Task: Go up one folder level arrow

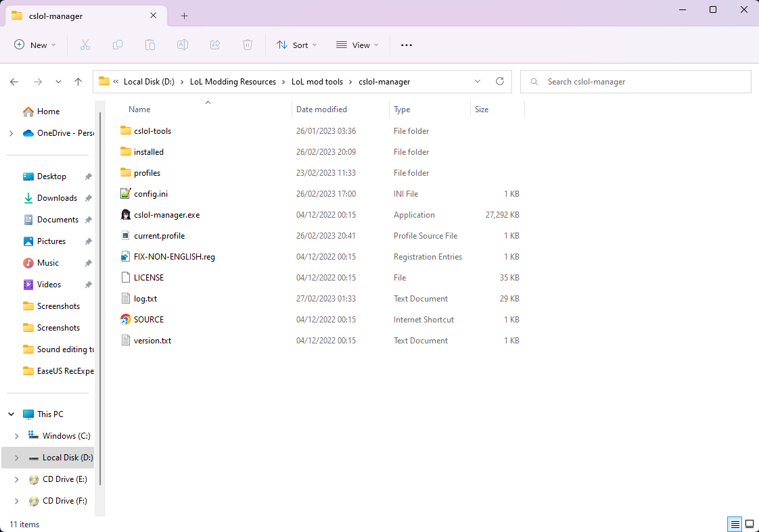Action: pyautogui.click(x=78, y=82)
